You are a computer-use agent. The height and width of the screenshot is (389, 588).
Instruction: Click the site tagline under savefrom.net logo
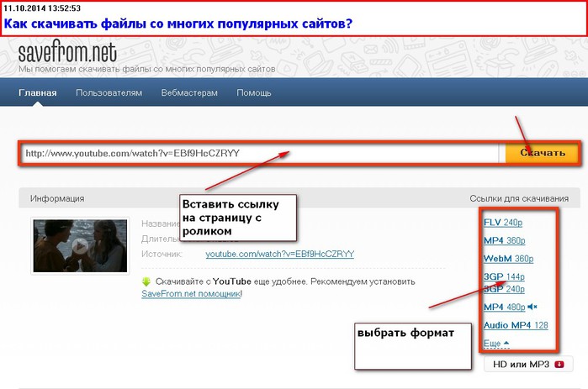[x=147, y=69]
